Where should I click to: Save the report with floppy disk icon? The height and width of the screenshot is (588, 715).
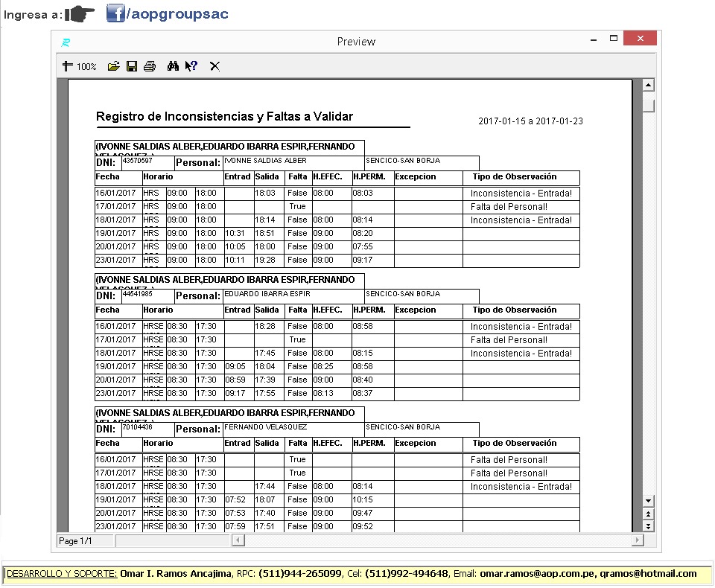[132, 66]
